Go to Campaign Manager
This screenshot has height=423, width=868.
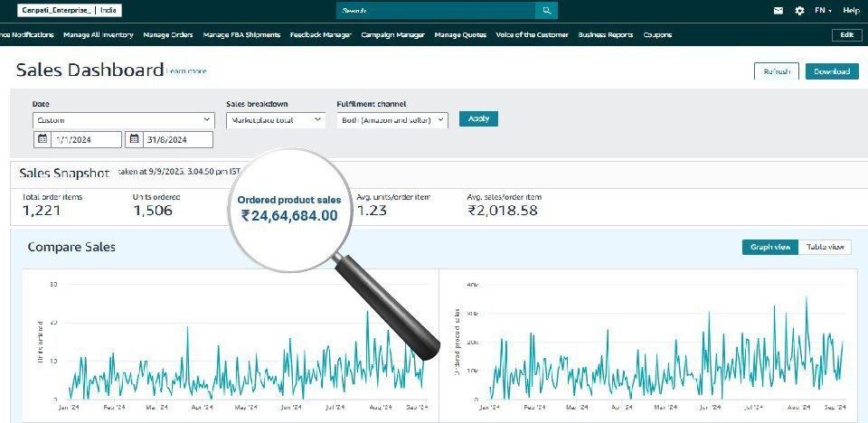pyautogui.click(x=392, y=35)
